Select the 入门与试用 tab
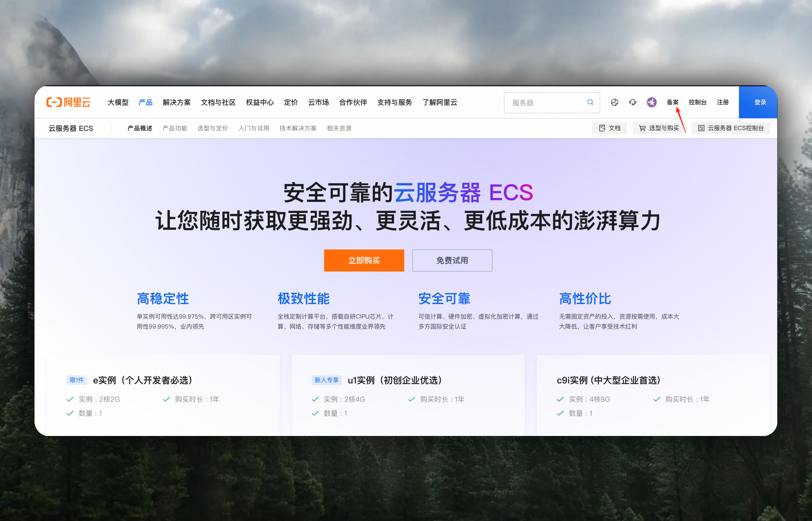Screen dimensions: 812x521 [x=254, y=128]
